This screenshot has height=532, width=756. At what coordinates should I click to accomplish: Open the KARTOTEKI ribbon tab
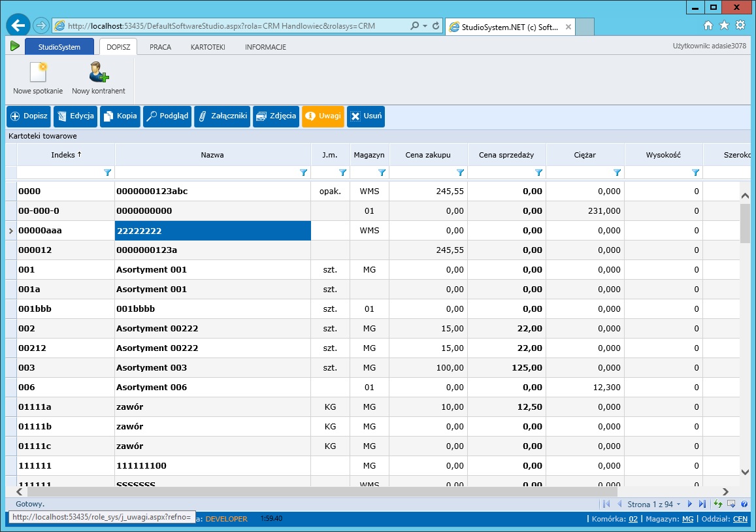[x=208, y=47]
